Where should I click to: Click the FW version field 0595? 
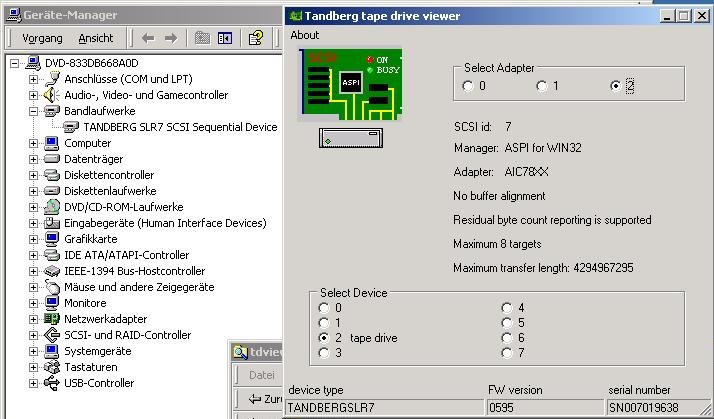pyautogui.click(x=545, y=407)
